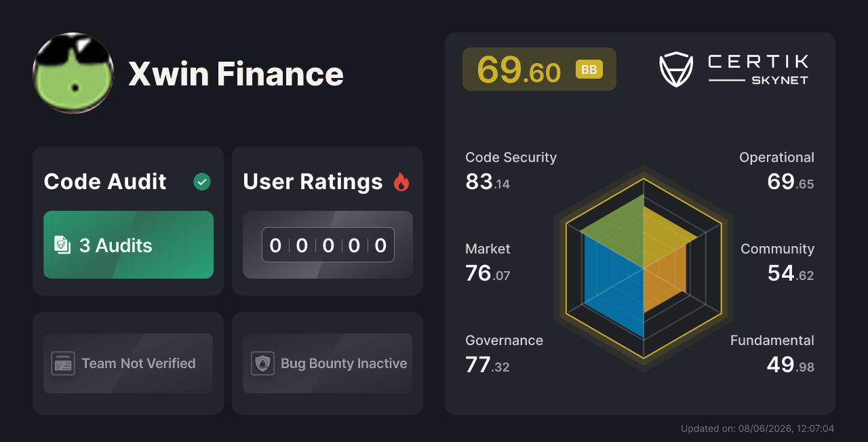This screenshot has height=442, width=868.
Task: Click the Bug Bounty shield icon
Action: coord(262,363)
